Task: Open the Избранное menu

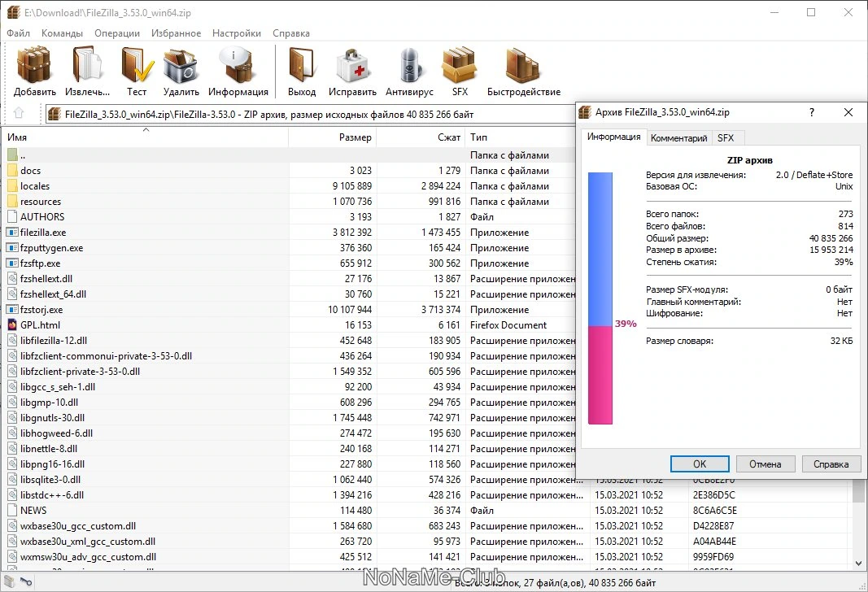Action: [176, 33]
